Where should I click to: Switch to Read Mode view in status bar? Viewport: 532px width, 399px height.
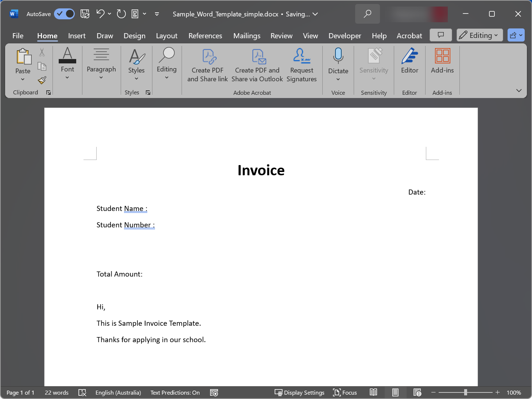[x=373, y=392]
